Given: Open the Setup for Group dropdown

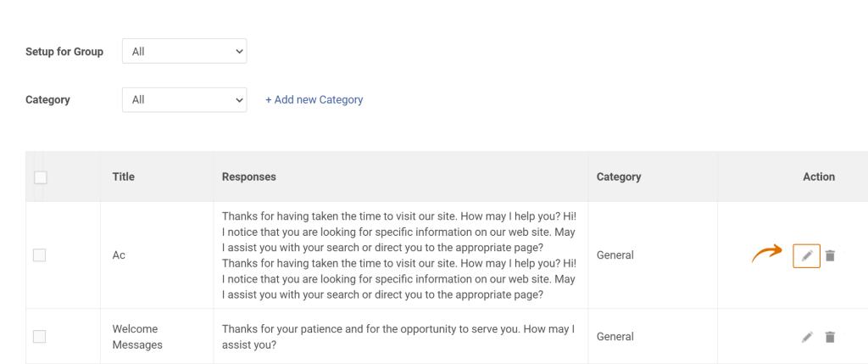Looking at the screenshot, I should [184, 51].
